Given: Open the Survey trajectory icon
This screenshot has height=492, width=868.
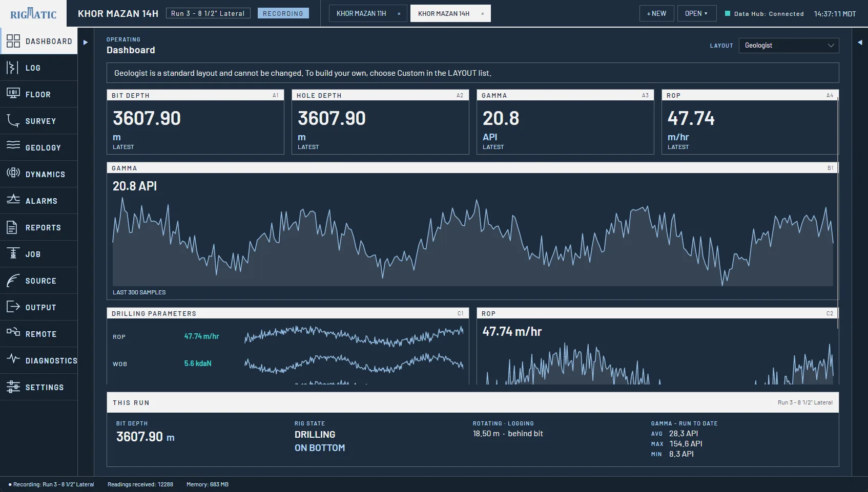Looking at the screenshot, I should click(x=13, y=121).
